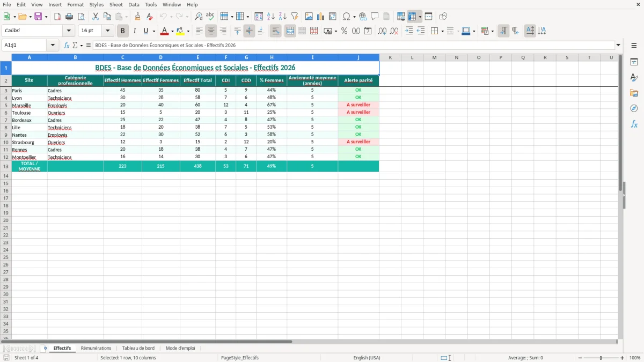Select row header 14
The width and height of the screenshot is (644, 362).
point(6,176)
